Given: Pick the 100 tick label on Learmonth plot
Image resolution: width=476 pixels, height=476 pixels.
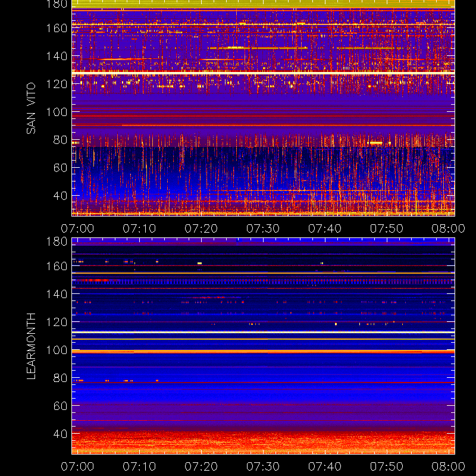Looking at the screenshot, I should pyautogui.click(x=57, y=350).
